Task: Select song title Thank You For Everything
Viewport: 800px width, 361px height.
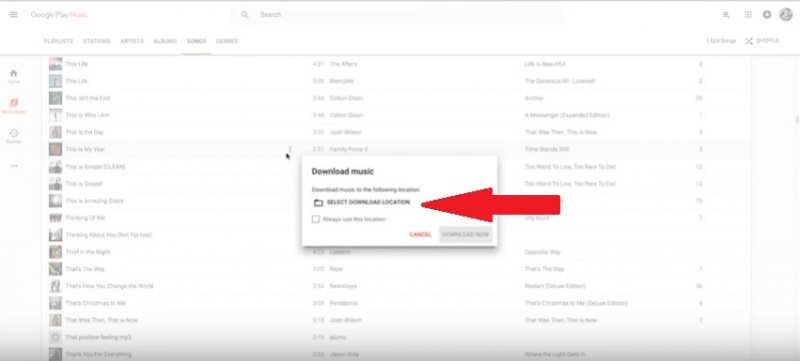Action: click(98, 354)
